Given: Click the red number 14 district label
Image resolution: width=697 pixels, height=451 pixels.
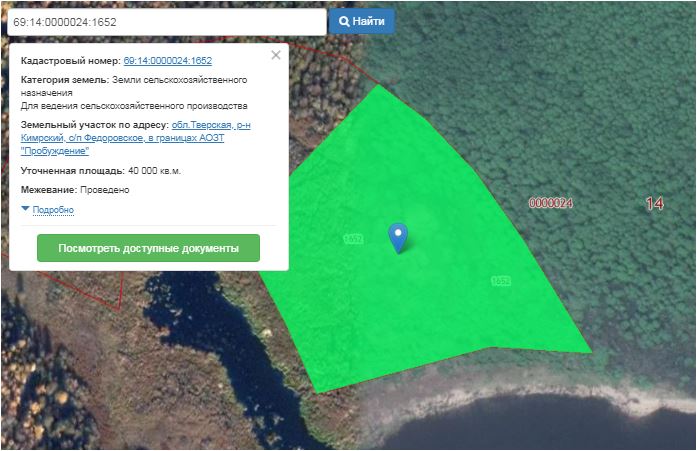Looking at the screenshot, I should pyautogui.click(x=655, y=204).
